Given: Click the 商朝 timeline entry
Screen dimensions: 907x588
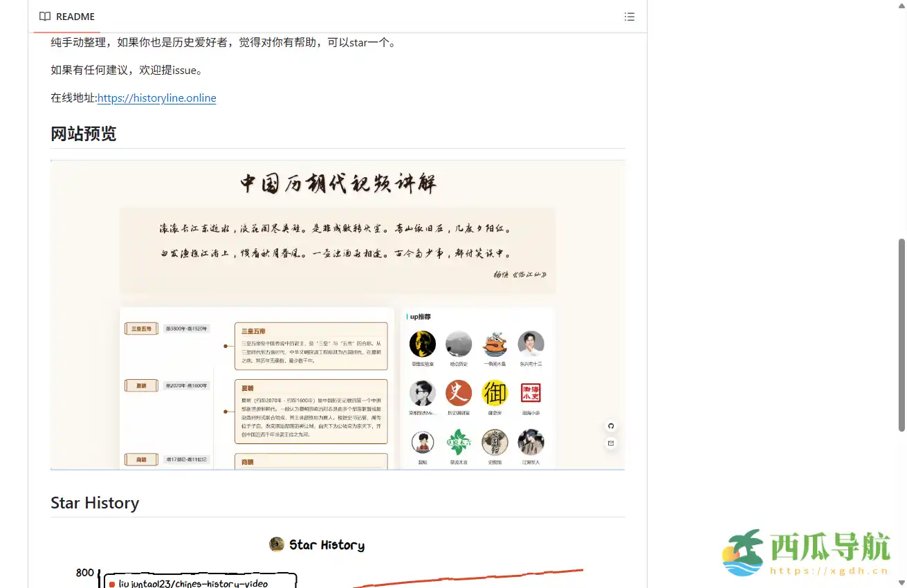Looking at the screenshot, I should coord(141,459).
